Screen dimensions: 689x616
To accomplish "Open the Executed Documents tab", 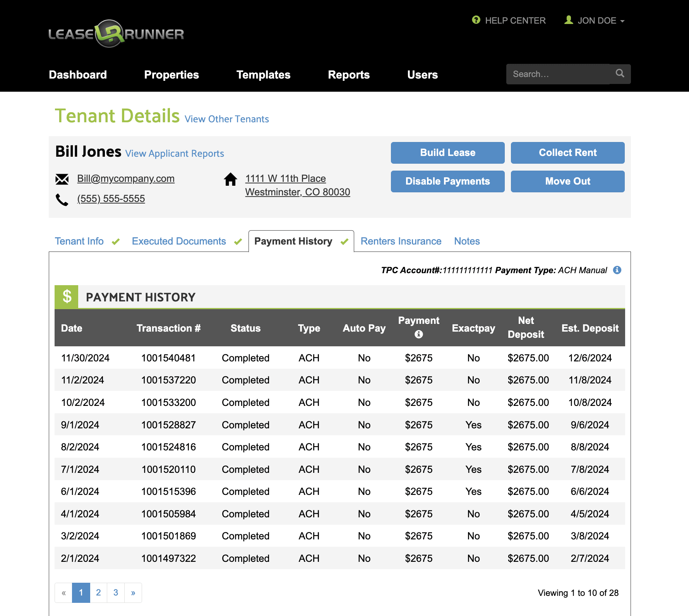I will pyautogui.click(x=178, y=241).
